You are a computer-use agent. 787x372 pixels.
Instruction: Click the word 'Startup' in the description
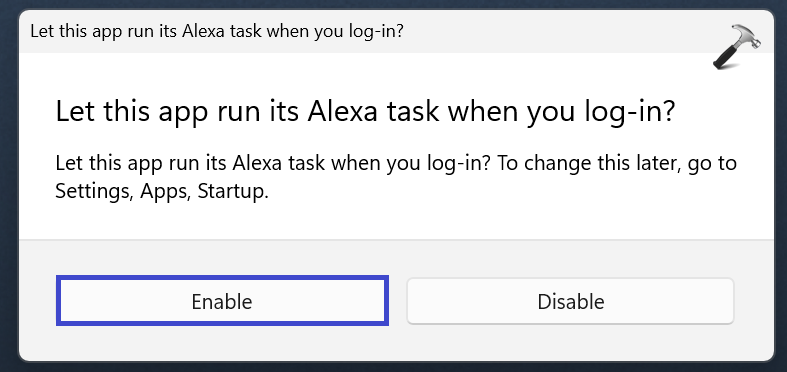pyautogui.click(x=233, y=192)
